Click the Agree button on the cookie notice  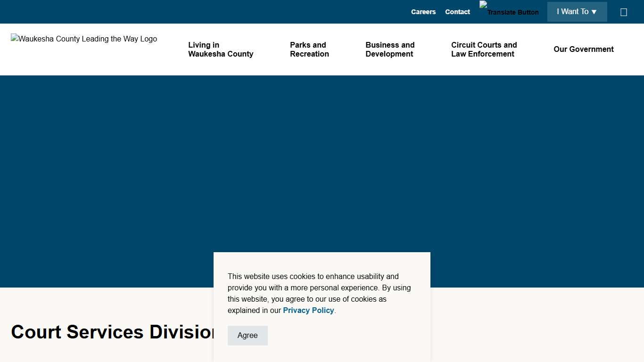[248, 335]
